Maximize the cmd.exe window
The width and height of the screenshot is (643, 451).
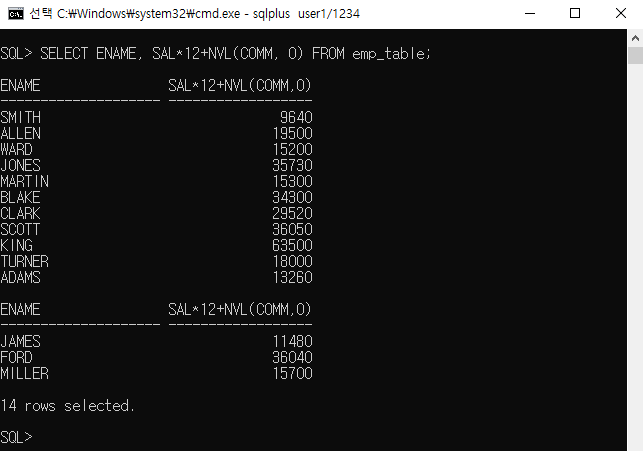575,14
